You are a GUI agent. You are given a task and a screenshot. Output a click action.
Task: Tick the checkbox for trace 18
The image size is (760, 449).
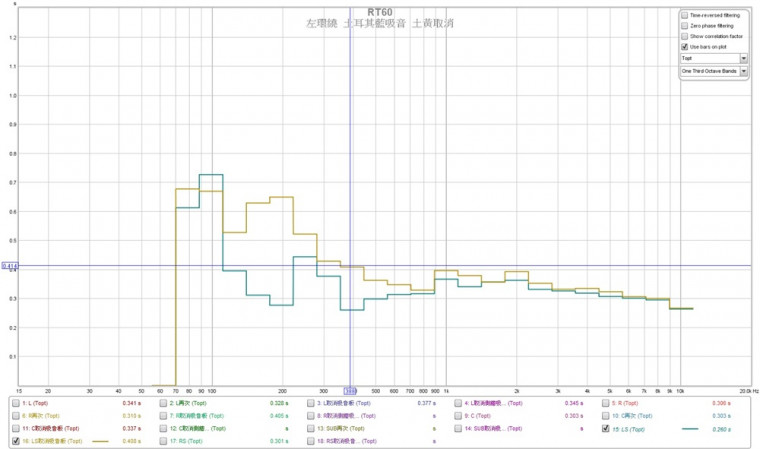click(311, 441)
